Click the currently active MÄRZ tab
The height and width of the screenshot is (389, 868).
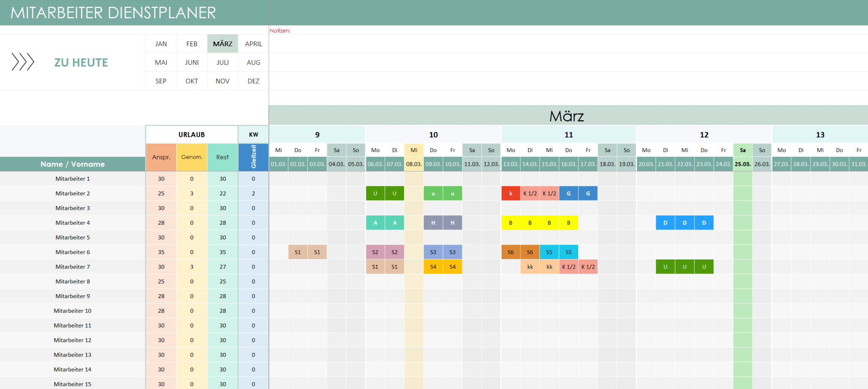pyautogui.click(x=223, y=43)
